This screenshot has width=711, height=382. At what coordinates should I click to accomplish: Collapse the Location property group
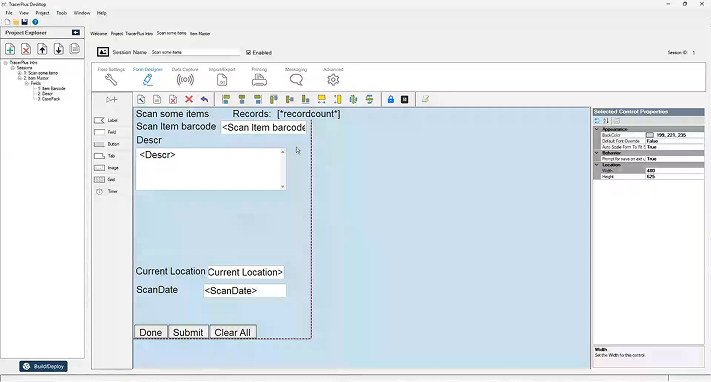click(597, 165)
